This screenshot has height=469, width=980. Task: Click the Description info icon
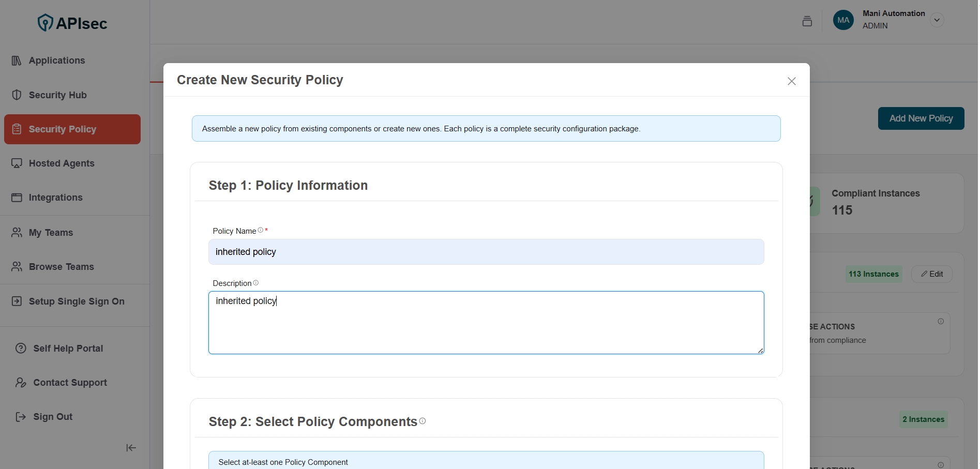pyautogui.click(x=256, y=282)
